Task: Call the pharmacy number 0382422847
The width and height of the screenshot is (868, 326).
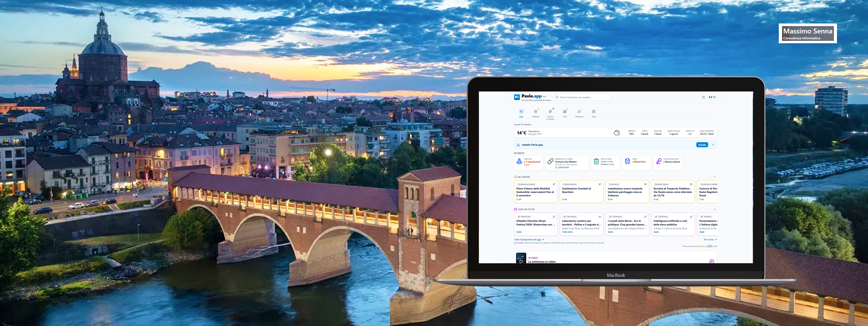Action: 562,167
